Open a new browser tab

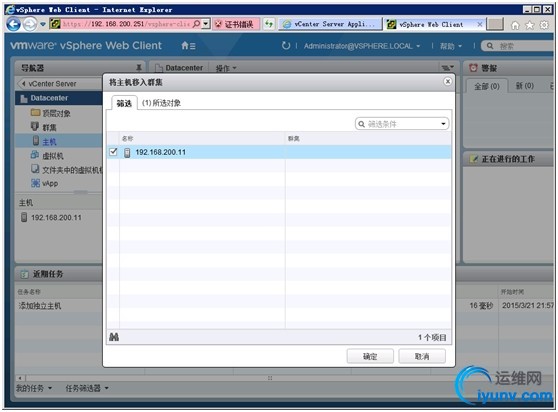click(x=495, y=24)
